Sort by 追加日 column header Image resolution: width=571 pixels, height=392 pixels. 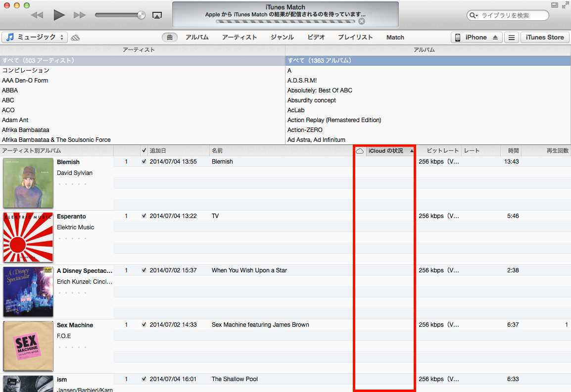click(x=179, y=151)
